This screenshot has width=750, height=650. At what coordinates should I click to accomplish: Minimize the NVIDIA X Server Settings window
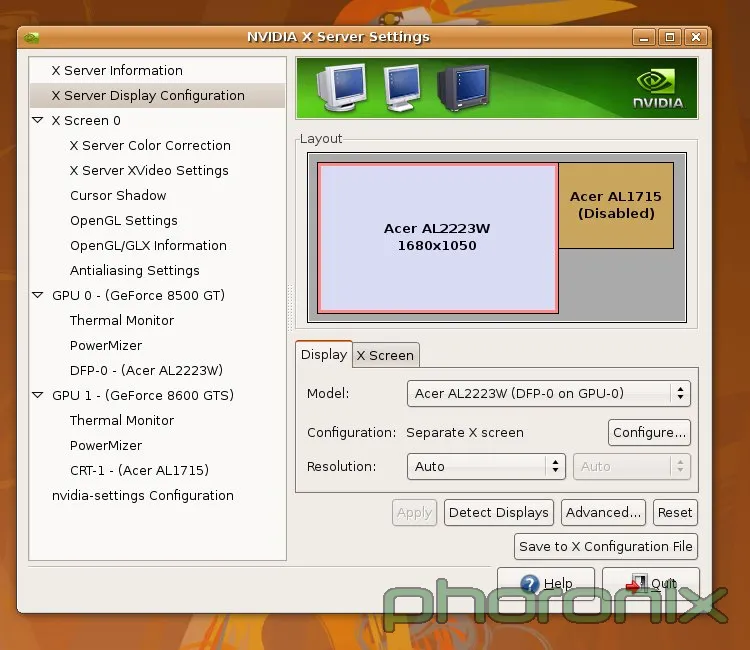coord(644,37)
